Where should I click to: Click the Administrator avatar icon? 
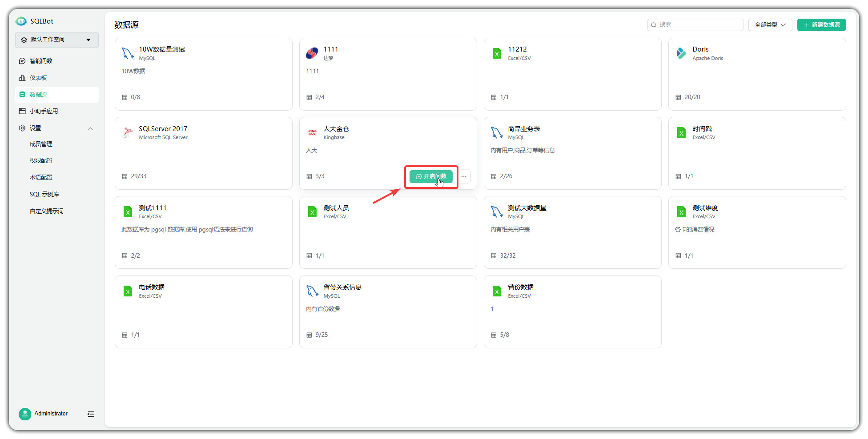pyautogui.click(x=25, y=414)
